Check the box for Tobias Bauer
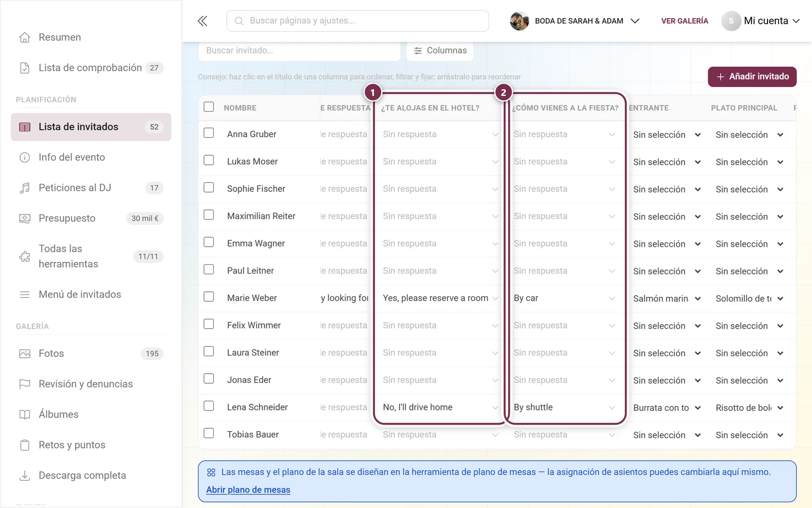The width and height of the screenshot is (812, 508). [209, 433]
